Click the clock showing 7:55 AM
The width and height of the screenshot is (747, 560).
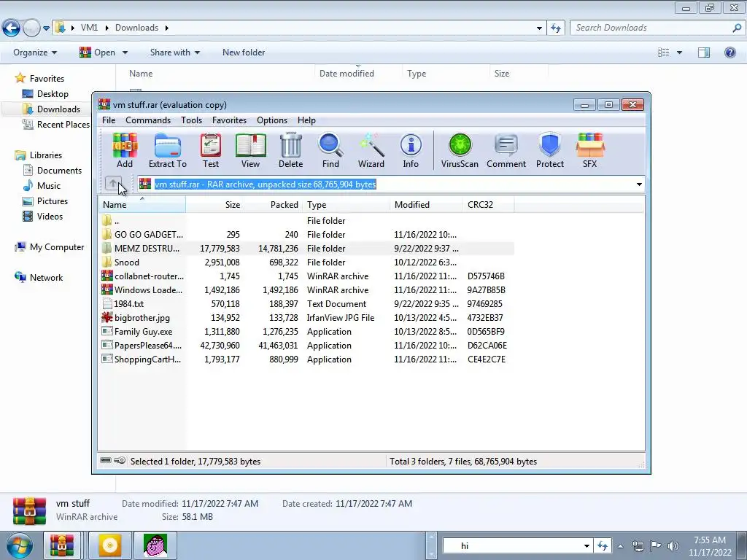click(x=709, y=540)
